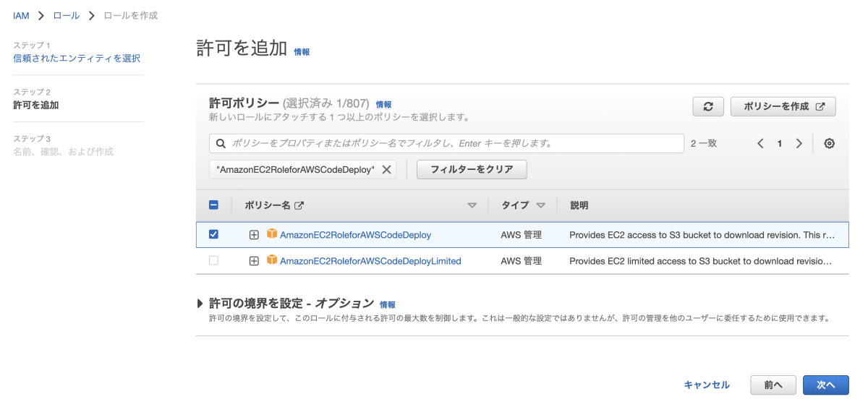Go to step 1 信頼されたエンティティを選択
Screen dimensions: 868x407
click(x=77, y=58)
